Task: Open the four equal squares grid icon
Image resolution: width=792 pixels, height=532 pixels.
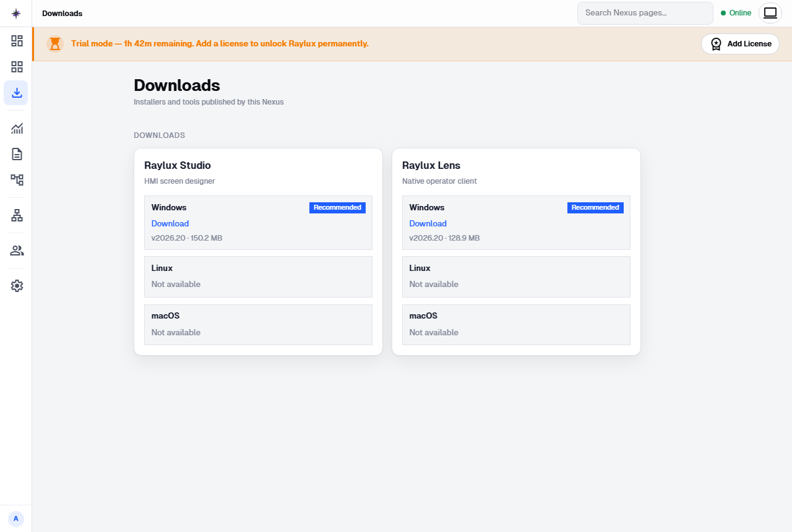Action: (x=17, y=67)
